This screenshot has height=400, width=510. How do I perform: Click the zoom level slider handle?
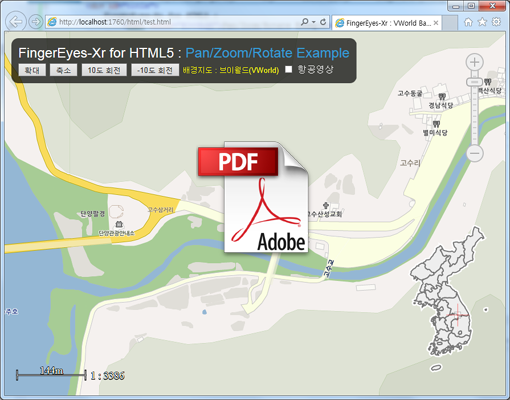pos(474,82)
